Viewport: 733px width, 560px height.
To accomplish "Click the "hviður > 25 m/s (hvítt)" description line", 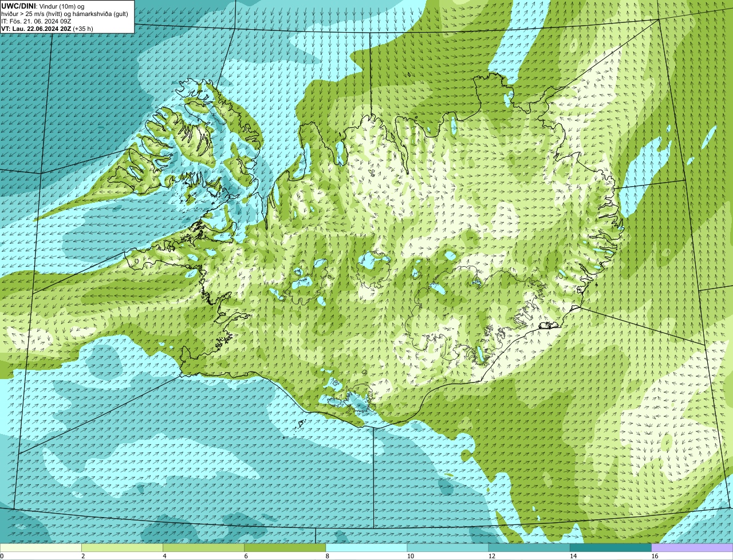I will pos(65,13).
